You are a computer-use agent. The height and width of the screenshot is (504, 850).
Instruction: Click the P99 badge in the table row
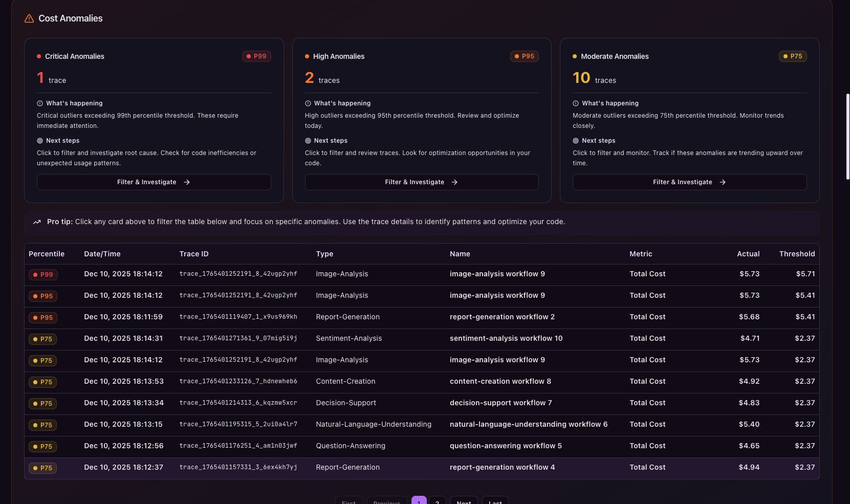click(43, 275)
